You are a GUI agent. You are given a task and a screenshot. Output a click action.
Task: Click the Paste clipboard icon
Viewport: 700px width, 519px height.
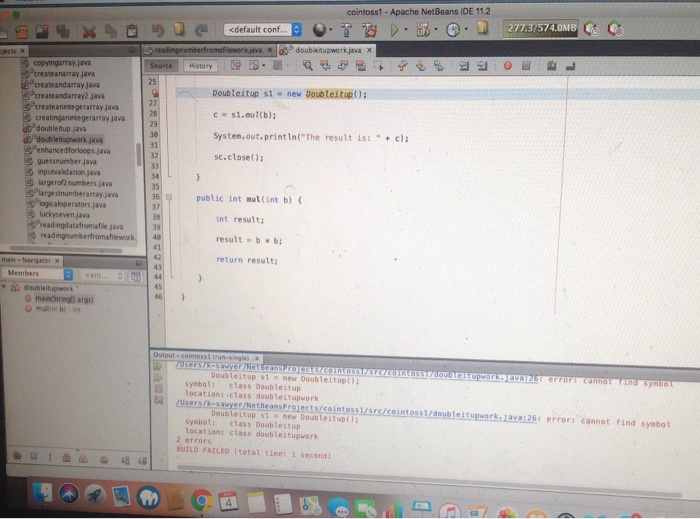point(132,31)
